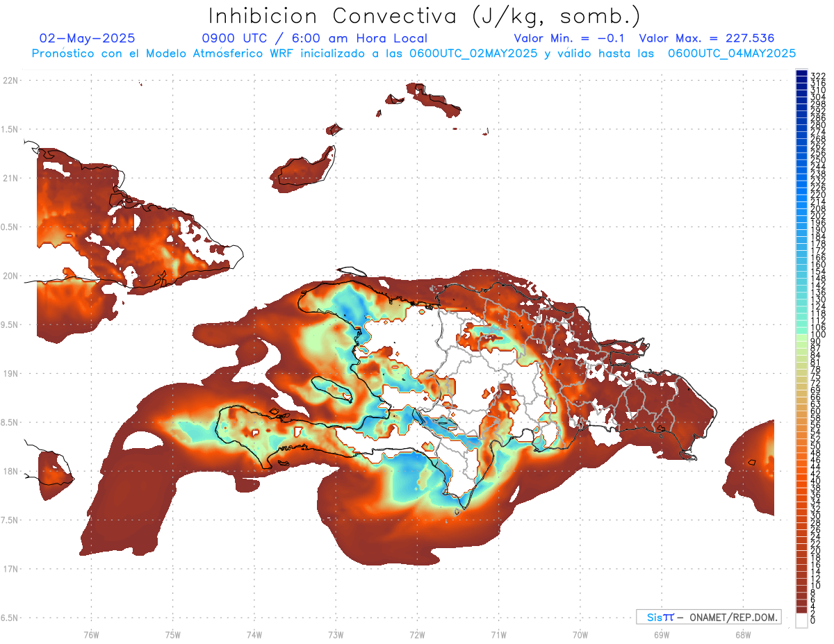Click the 75W longitude axis label
The height and width of the screenshot is (644, 834).
click(x=172, y=634)
